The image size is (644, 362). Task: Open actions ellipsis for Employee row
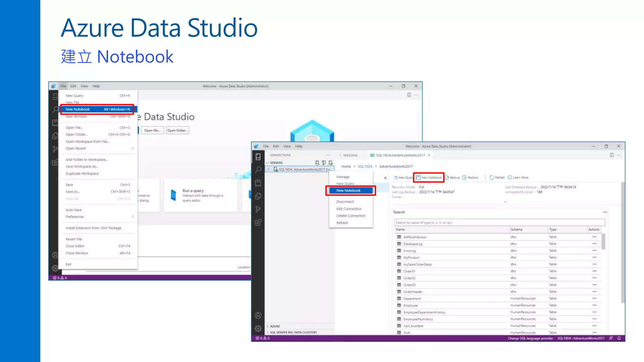point(594,305)
